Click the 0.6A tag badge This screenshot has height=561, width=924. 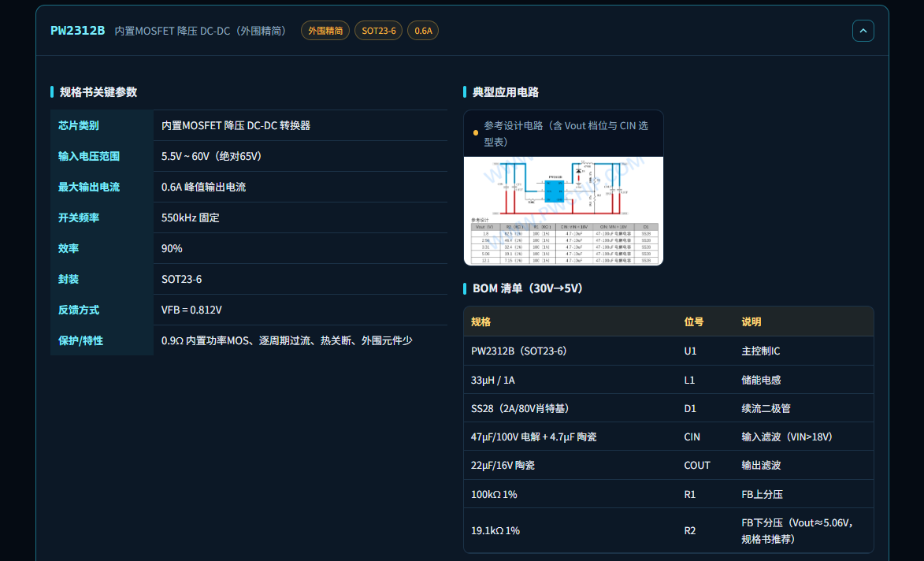(x=423, y=31)
